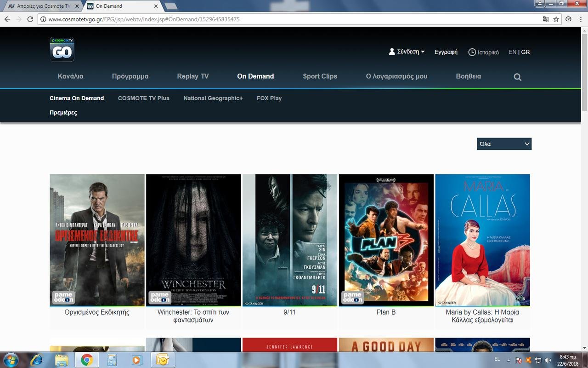Click the browser forward arrow
588x368 pixels.
click(19, 19)
